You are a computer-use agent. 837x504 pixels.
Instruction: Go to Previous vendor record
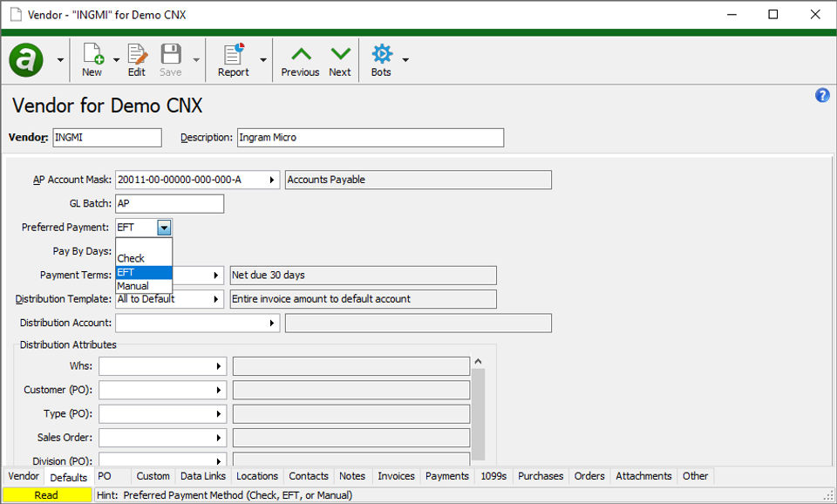pyautogui.click(x=301, y=60)
